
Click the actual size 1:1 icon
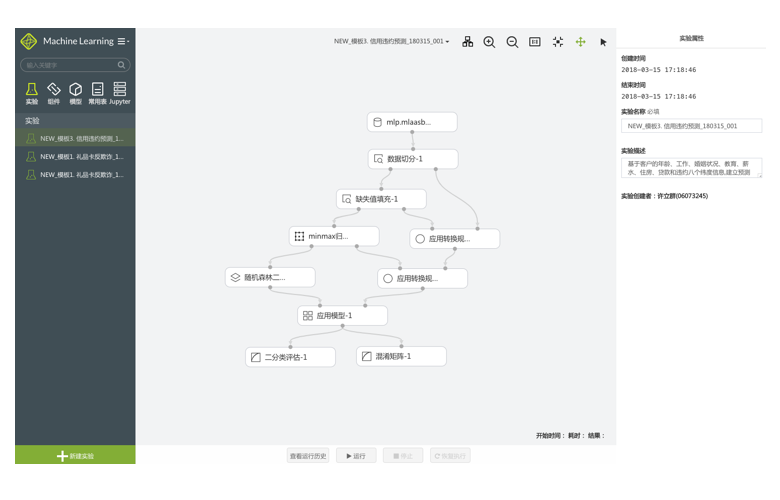[535, 42]
